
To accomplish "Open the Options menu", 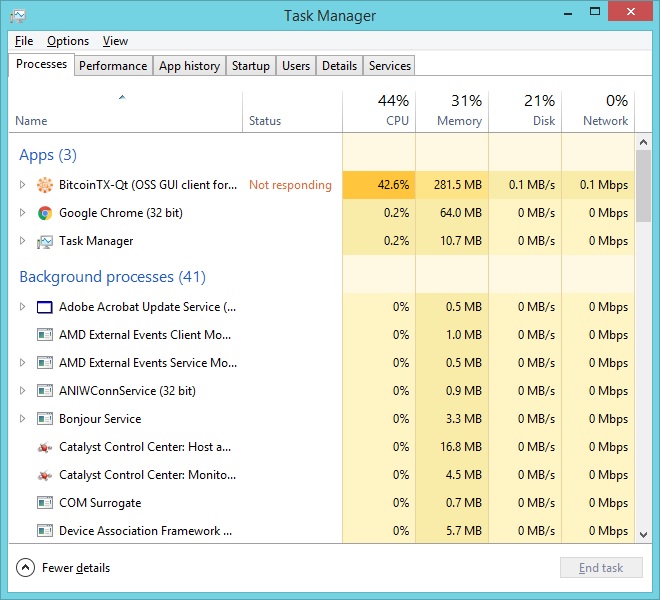I will 68,41.
